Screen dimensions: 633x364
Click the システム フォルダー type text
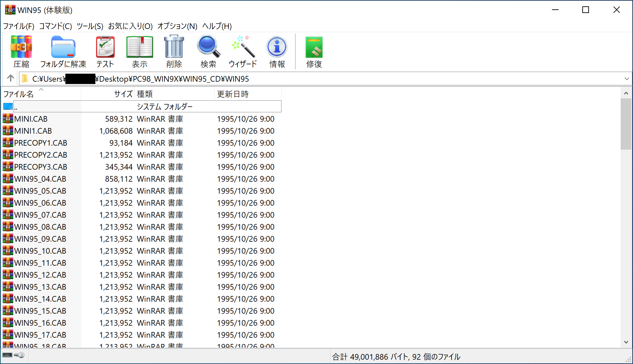165,107
